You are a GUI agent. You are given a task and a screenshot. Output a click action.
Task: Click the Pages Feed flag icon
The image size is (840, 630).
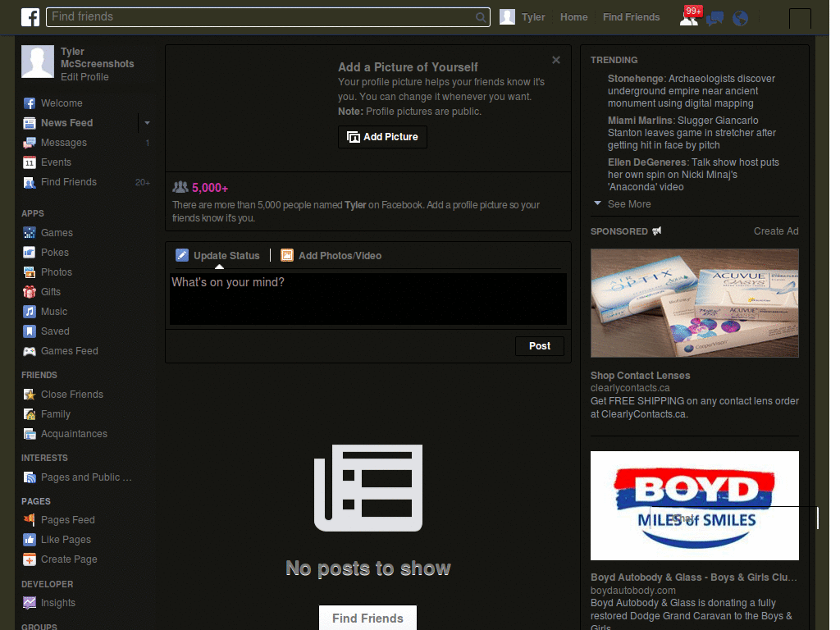[30, 519]
